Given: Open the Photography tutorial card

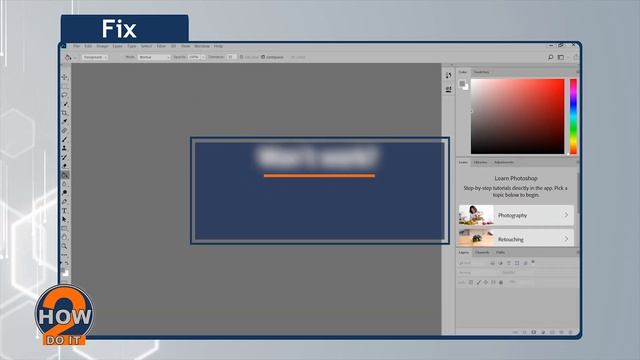Looking at the screenshot, I should click(516, 215).
